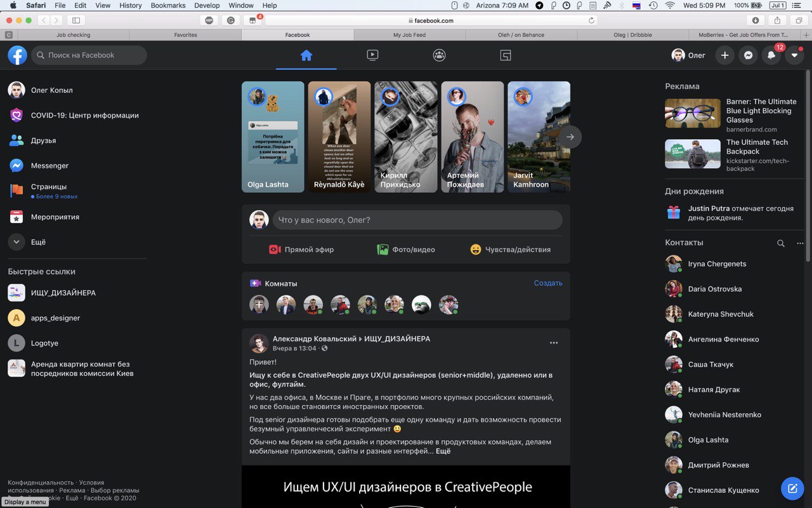812x508 pixels.
Task: Open chat with Ангелина Фенченко
Action: 734,339
